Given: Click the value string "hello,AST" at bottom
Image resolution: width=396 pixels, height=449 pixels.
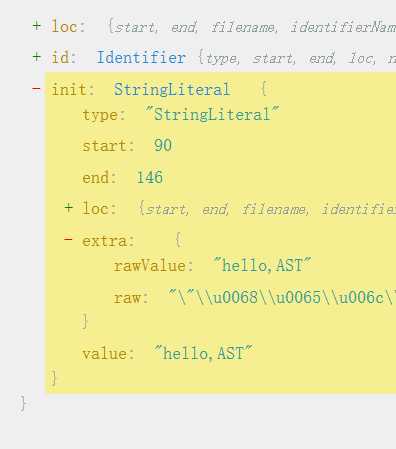Looking at the screenshot, I should tap(203, 354).
